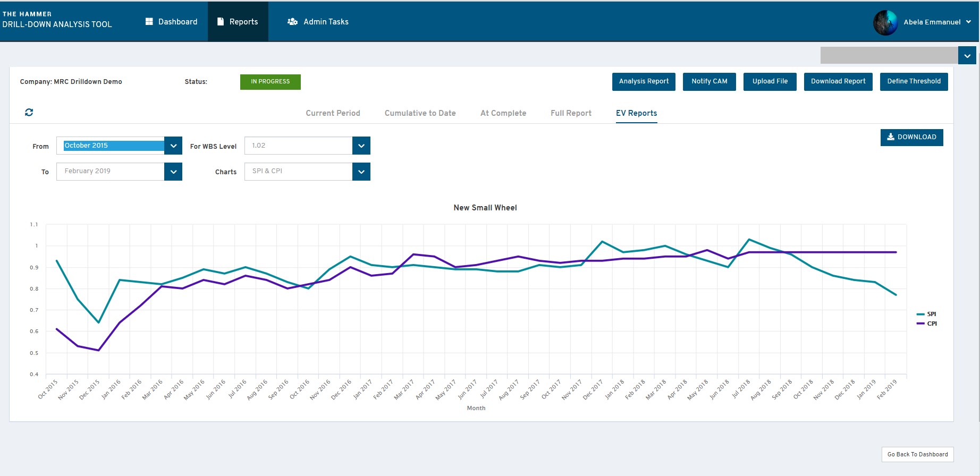Click the user avatar picture

click(x=885, y=22)
